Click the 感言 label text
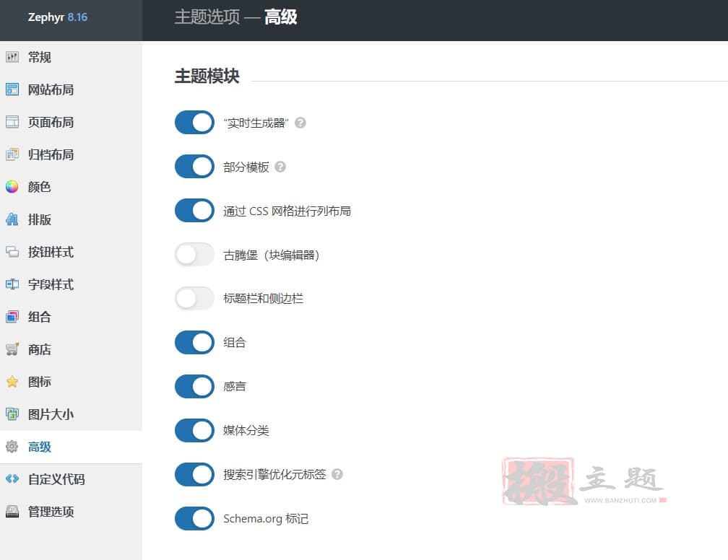 click(x=235, y=387)
